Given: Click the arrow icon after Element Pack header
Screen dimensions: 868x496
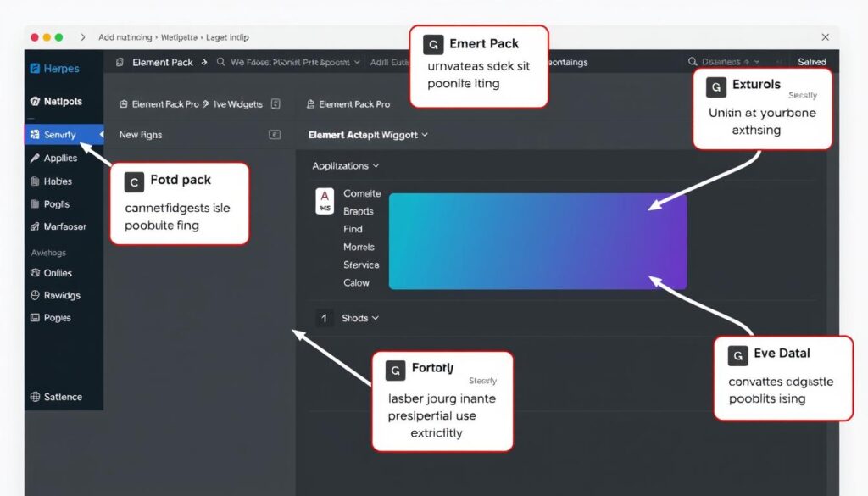Looking at the screenshot, I should (204, 63).
